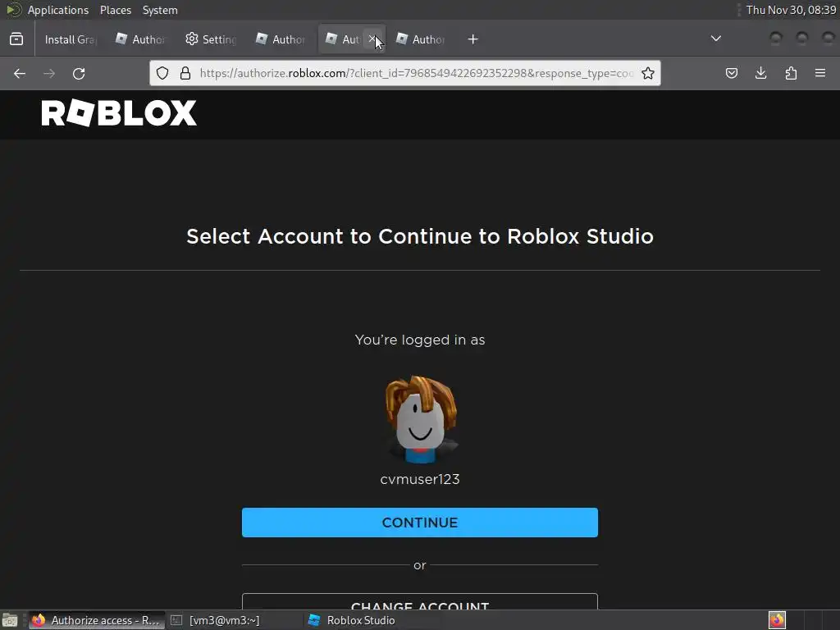Open the extensions puzzle icon
840x630 pixels.
click(x=791, y=73)
